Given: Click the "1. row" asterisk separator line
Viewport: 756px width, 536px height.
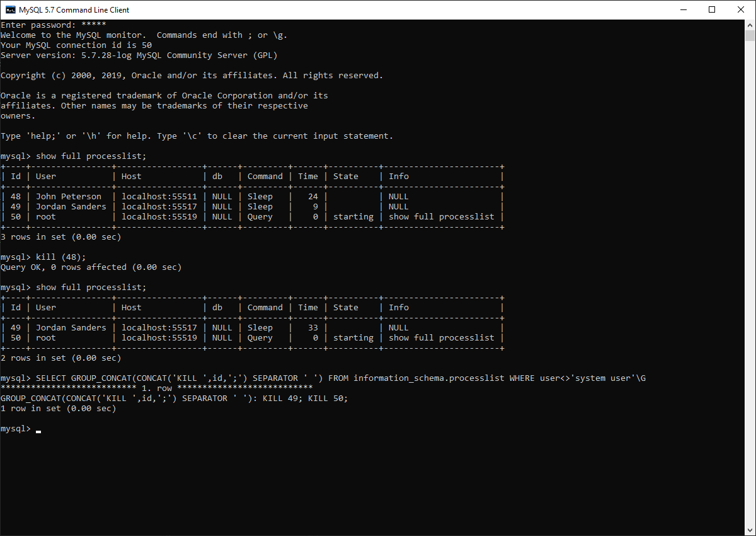Looking at the screenshot, I should tap(157, 388).
